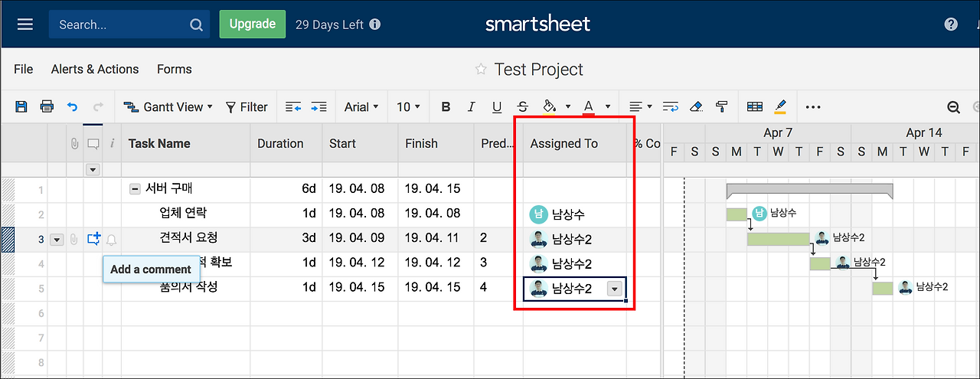Collapse the 서버 구매 parent row
The image size is (980, 379).
point(135,189)
